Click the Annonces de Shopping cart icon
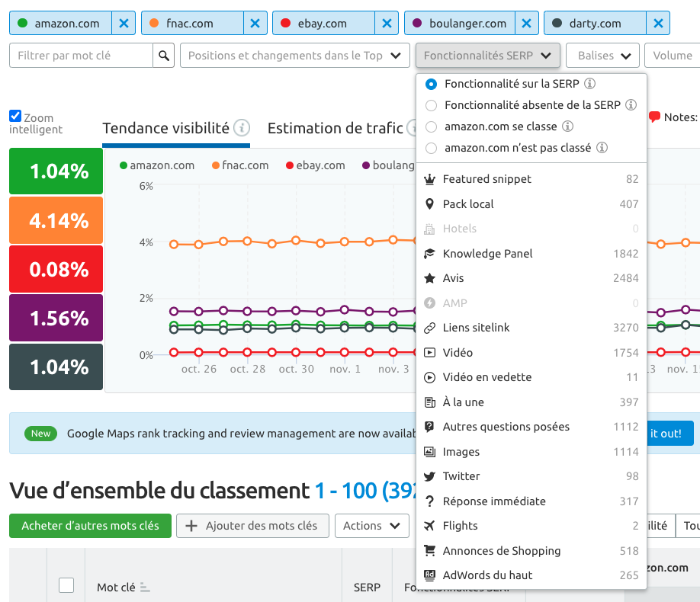The image size is (700, 602). (x=430, y=551)
